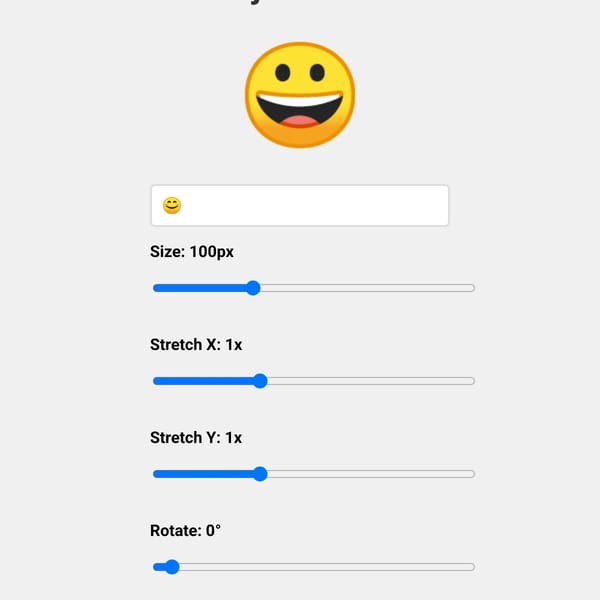Set the Stretch X slider to its minimum end

(155, 381)
